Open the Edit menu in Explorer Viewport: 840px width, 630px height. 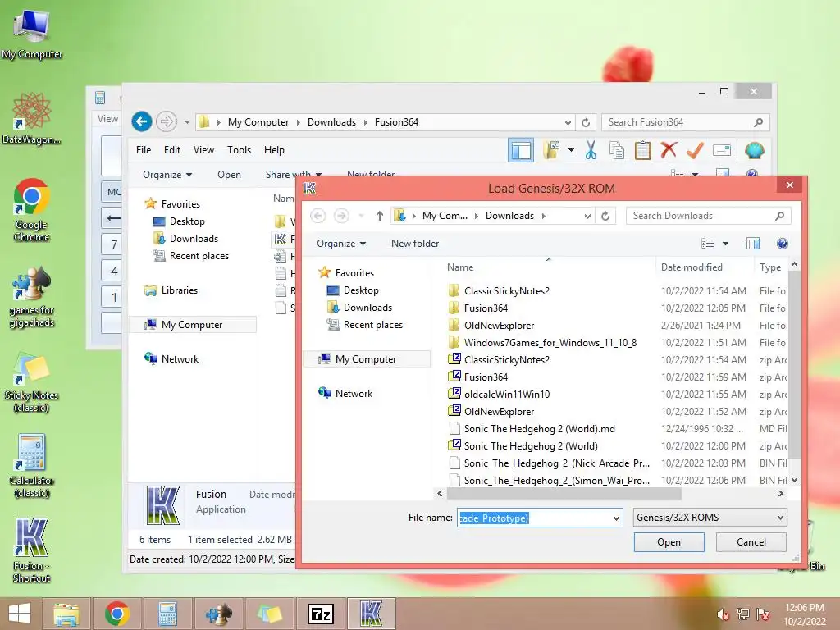(x=172, y=150)
